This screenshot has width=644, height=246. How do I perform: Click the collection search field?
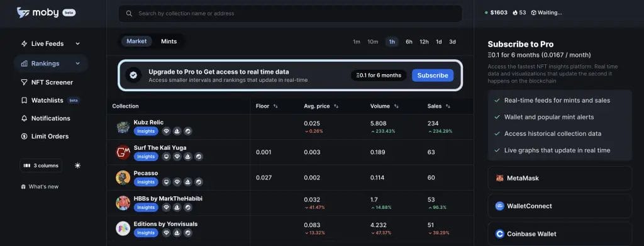[x=291, y=14]
